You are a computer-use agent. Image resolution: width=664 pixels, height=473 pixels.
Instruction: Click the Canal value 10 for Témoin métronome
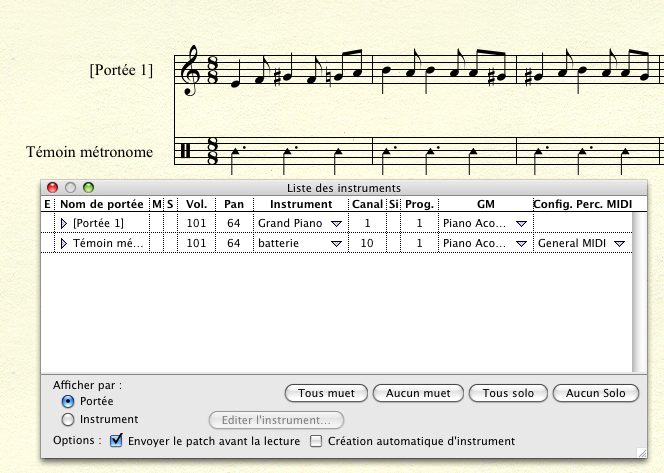367,243
